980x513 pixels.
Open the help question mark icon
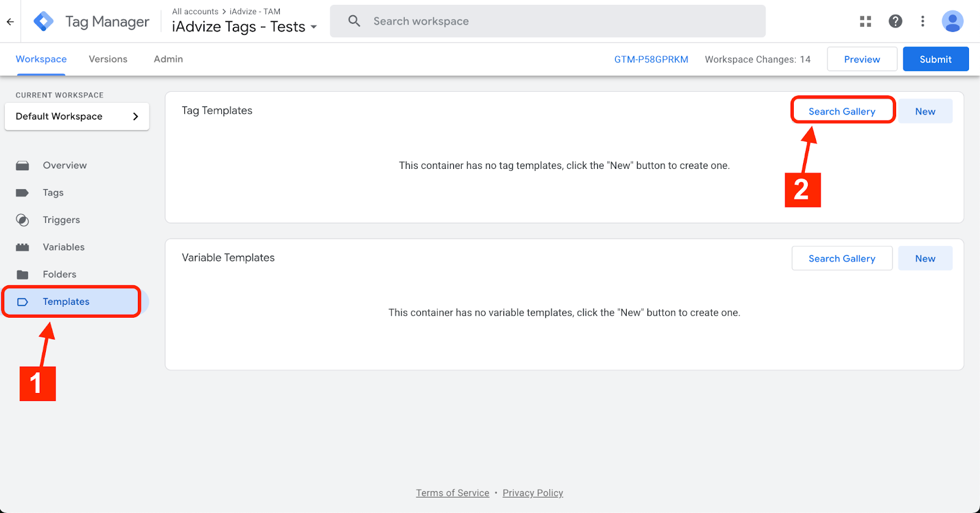point(895,21)
